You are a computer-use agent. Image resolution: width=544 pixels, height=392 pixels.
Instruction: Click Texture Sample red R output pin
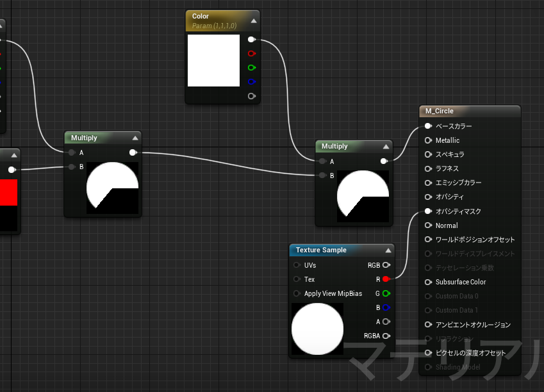(386, 279)
